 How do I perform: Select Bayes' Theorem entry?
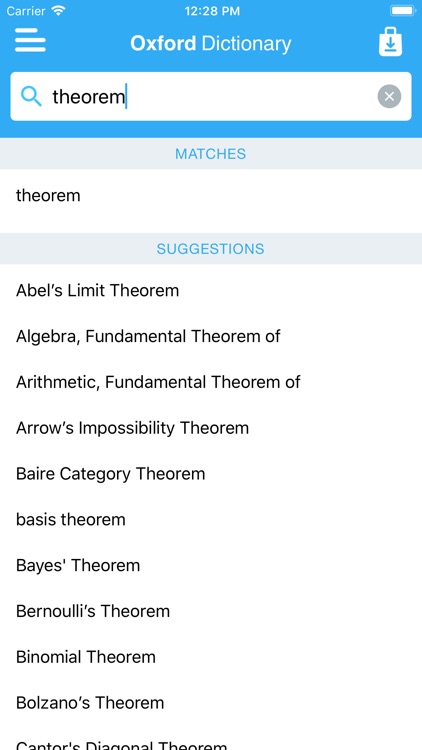pos(211,565)
